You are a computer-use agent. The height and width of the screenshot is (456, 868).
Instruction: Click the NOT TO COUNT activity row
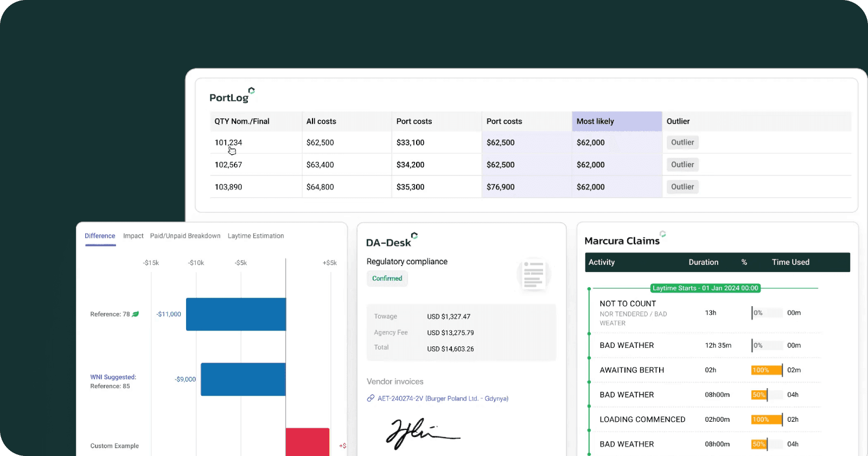tap(705, 313)
